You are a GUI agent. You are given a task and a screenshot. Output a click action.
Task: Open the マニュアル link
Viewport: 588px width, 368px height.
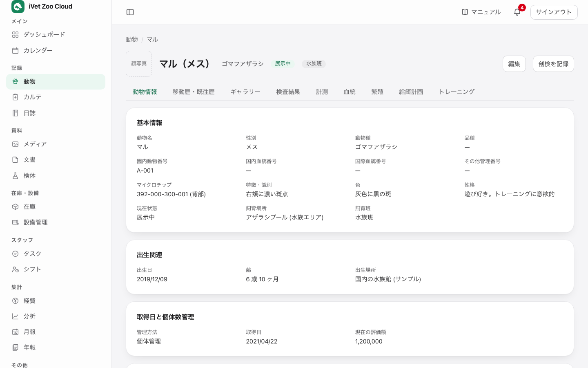pyautogui.click(x=481, y=12)
